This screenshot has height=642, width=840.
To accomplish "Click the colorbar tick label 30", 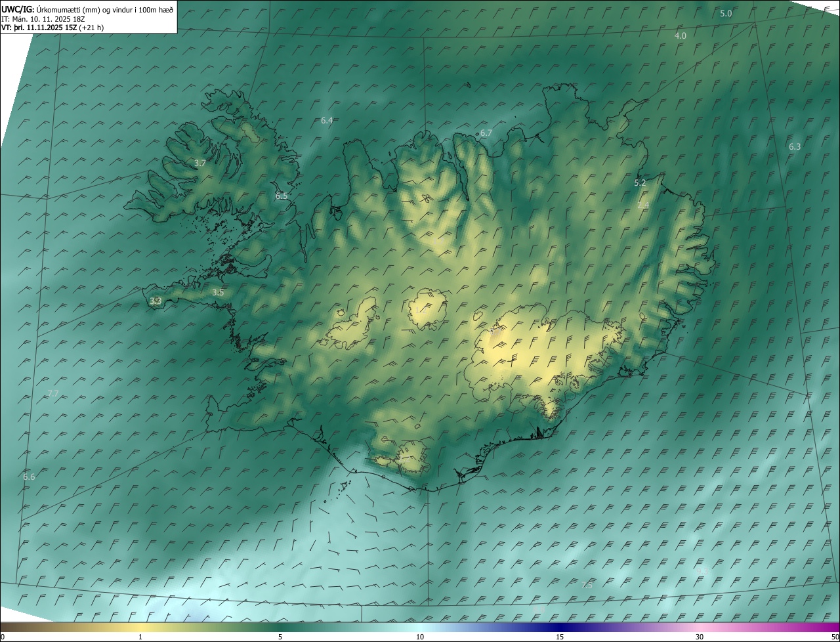I will [700, 637].
